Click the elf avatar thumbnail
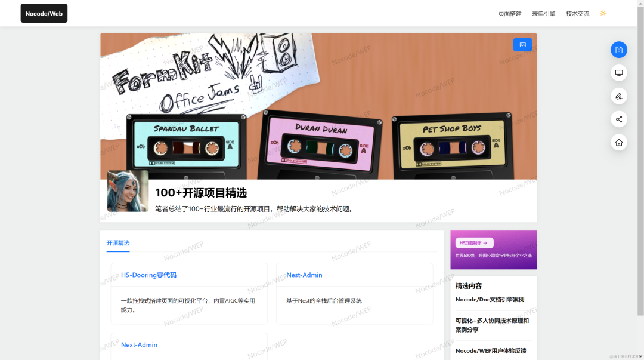The image size is (644, 360). pyautogui.click(x=128, y=191)
